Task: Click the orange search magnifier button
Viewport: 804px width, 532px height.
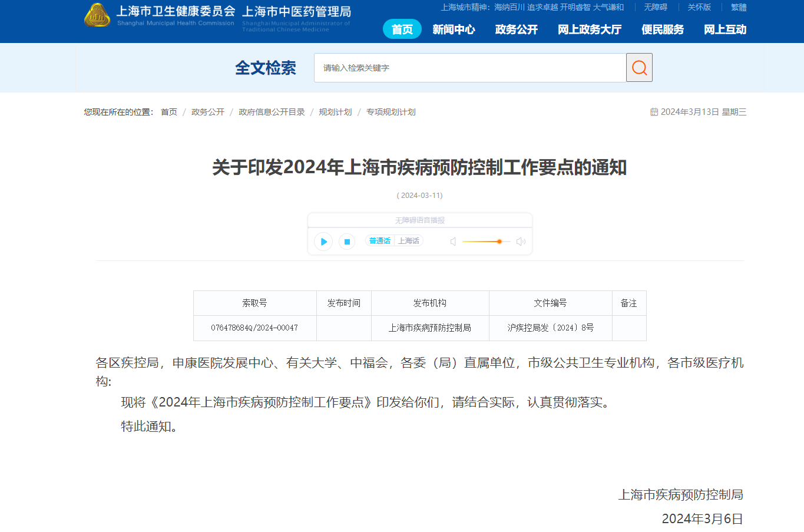Action: [x=639, y=68]
